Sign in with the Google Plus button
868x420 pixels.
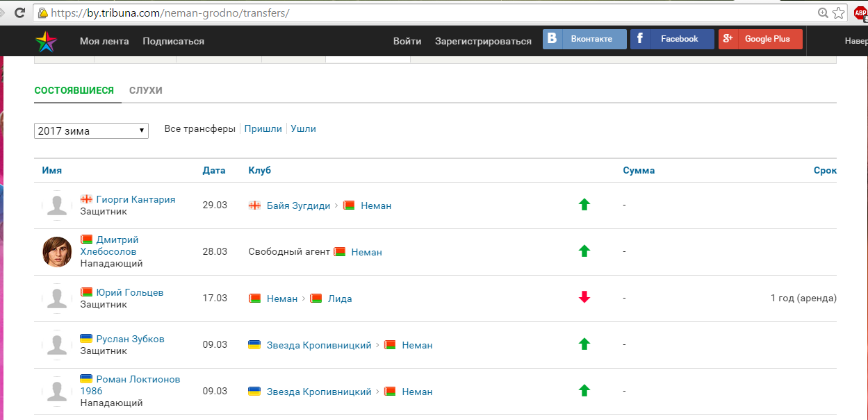click(760, 39)
